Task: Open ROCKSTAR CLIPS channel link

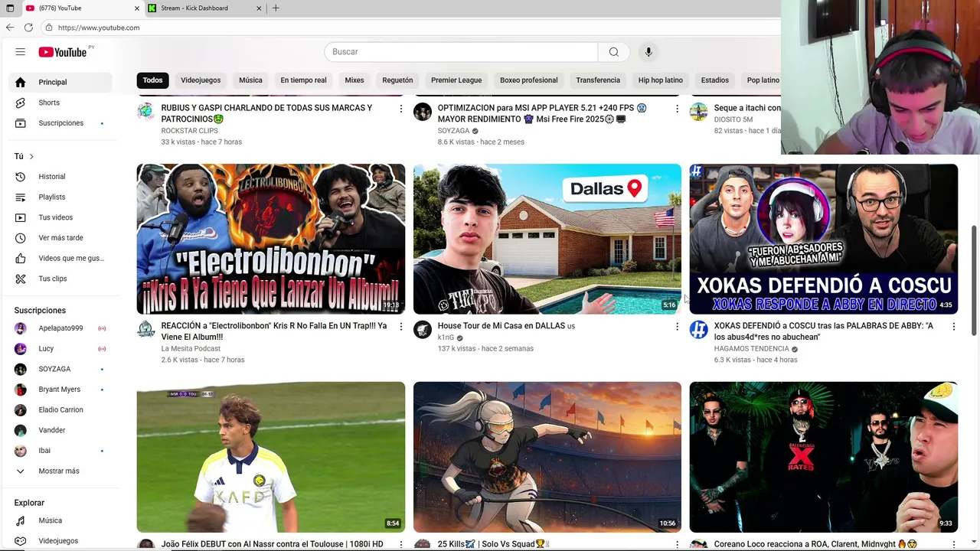Action: click(x=189, y=131)
